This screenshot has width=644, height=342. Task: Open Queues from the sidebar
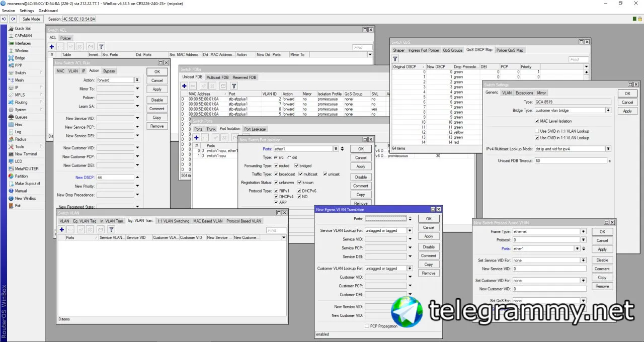tap(21, 117)
